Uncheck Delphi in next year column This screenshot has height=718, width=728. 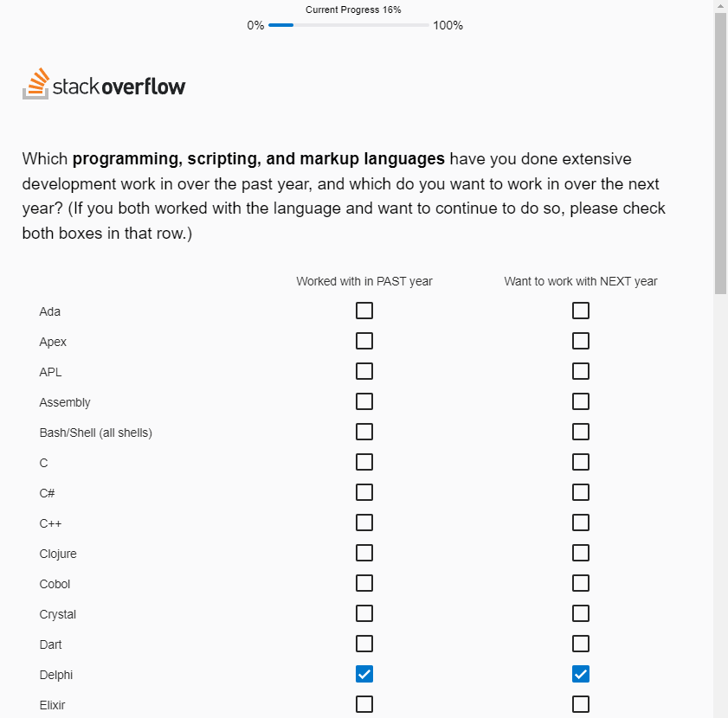581,673
